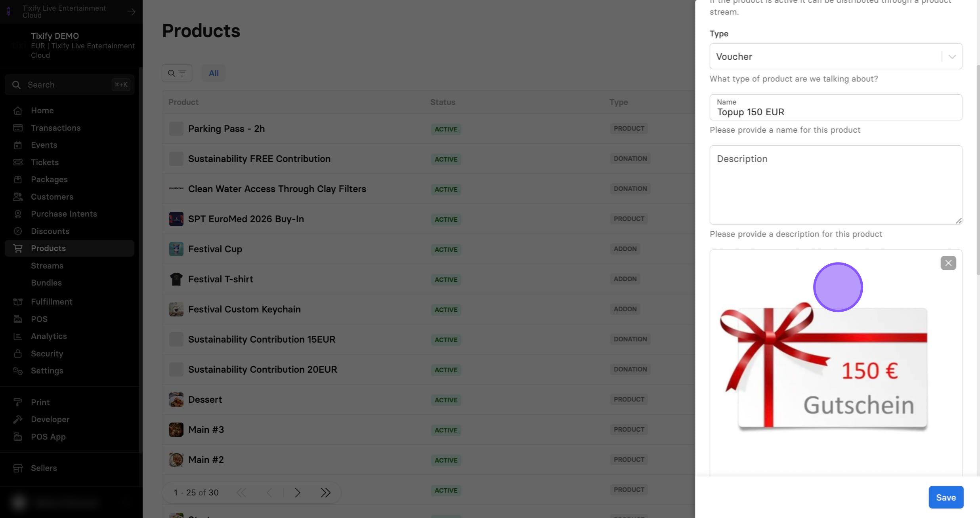
Task: Open the Streams submenu item
Action: 47,266
